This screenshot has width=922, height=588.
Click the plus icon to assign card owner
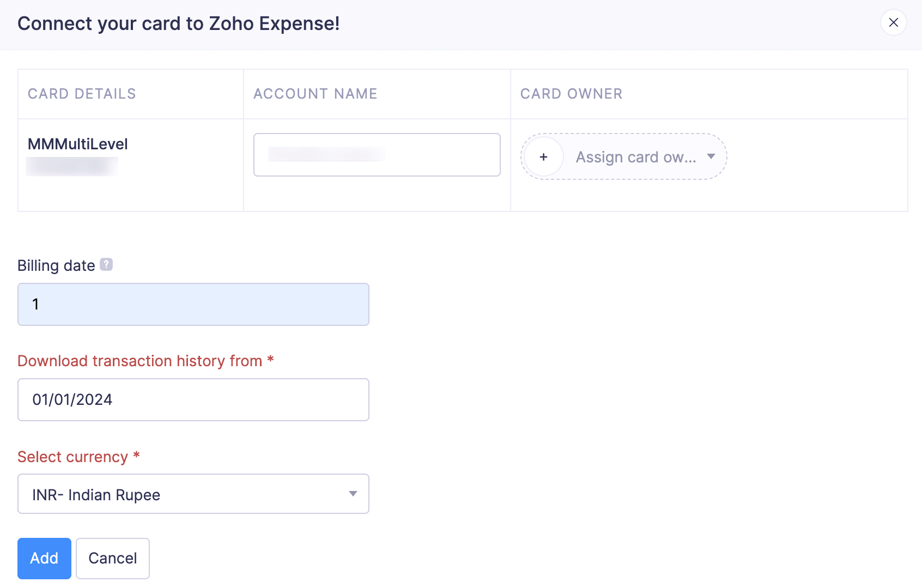[543, 156]
